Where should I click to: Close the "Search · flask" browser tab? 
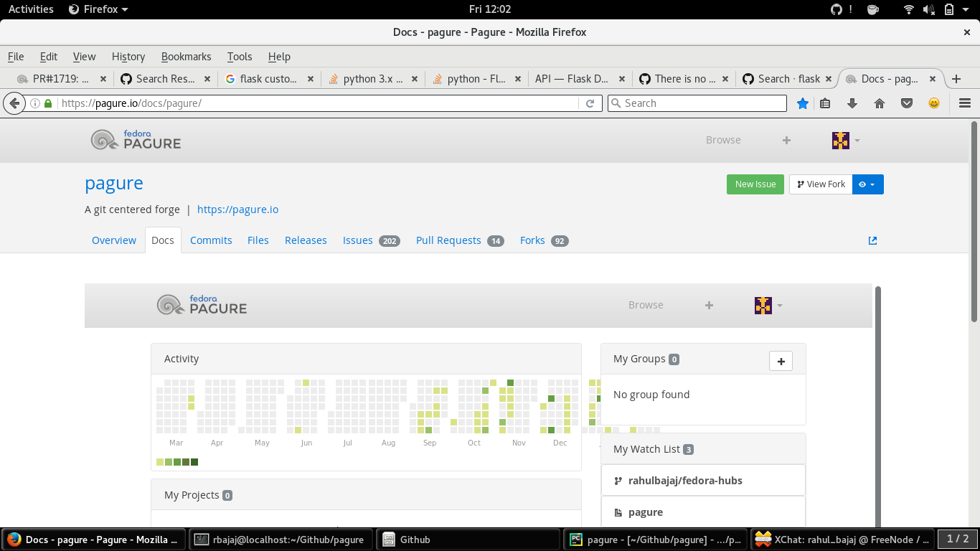point(829,79)
